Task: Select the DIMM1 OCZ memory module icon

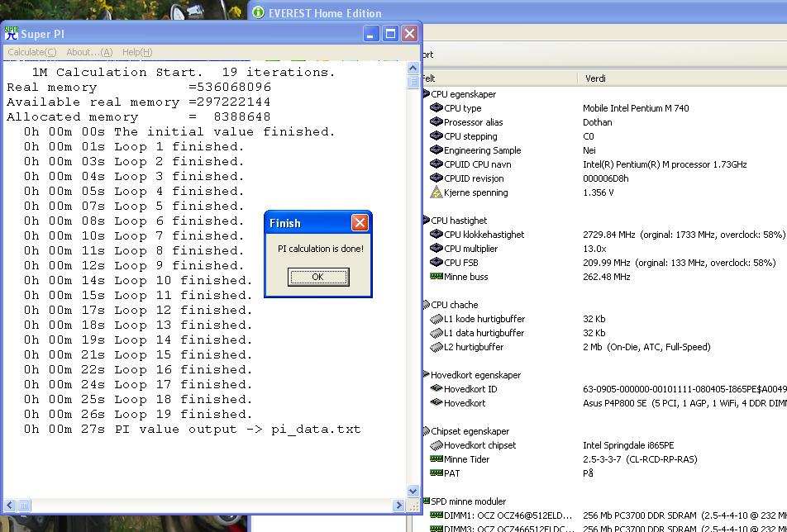Action: pos(436,515)
